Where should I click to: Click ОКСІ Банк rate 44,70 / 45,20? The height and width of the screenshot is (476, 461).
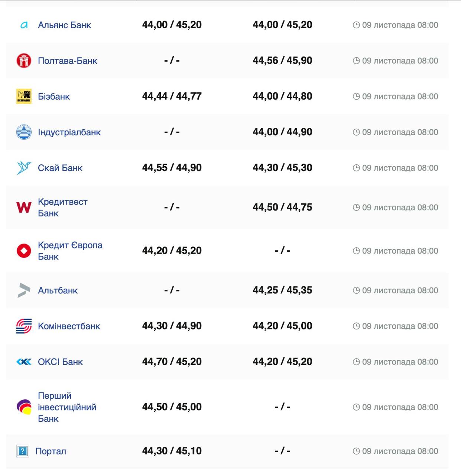pos(172,361)
